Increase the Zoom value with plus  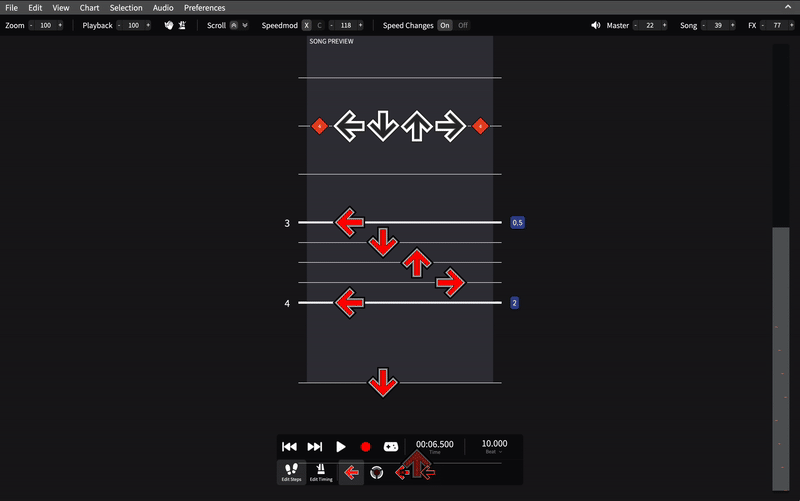(x=60, y=25)
